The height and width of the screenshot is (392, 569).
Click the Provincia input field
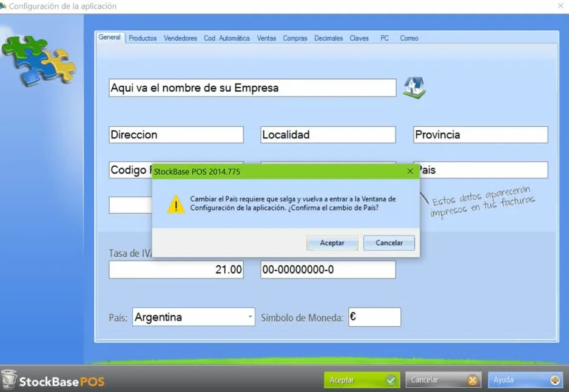(x=480, y=135)
